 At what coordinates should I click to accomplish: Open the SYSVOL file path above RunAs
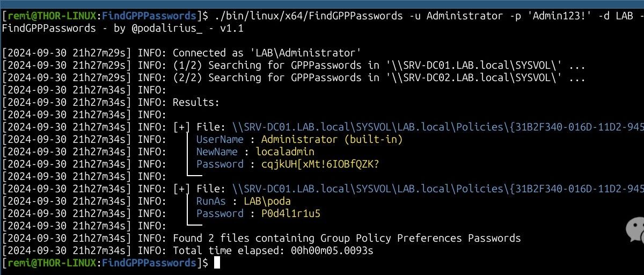[438, 189]
